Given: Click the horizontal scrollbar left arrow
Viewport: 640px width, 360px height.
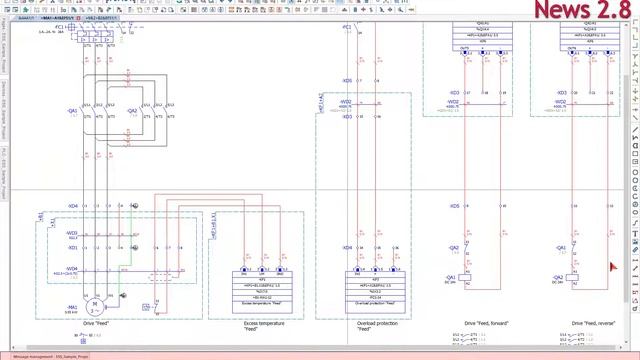Looking at the screenshot, I should pos(13,347).
